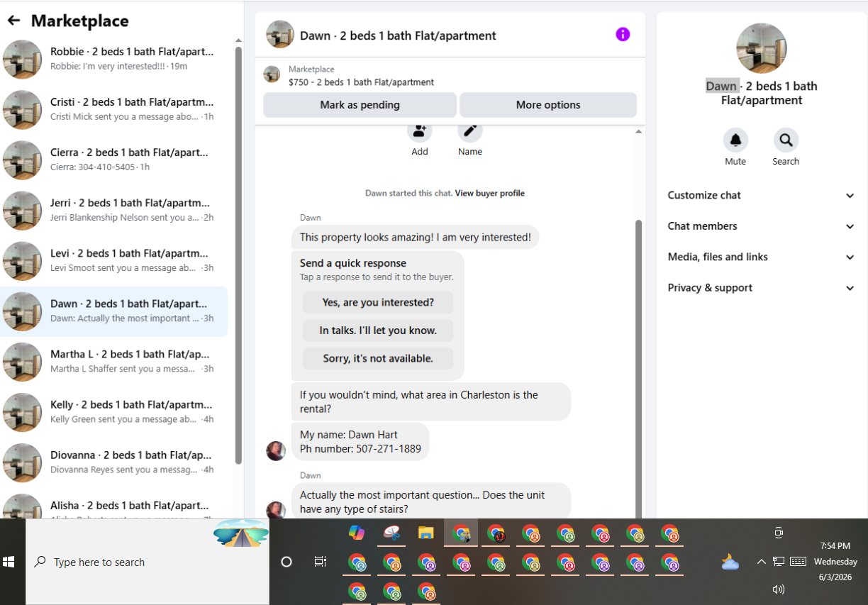Click in the 'Type here to search' box

(x=148, y=562)
